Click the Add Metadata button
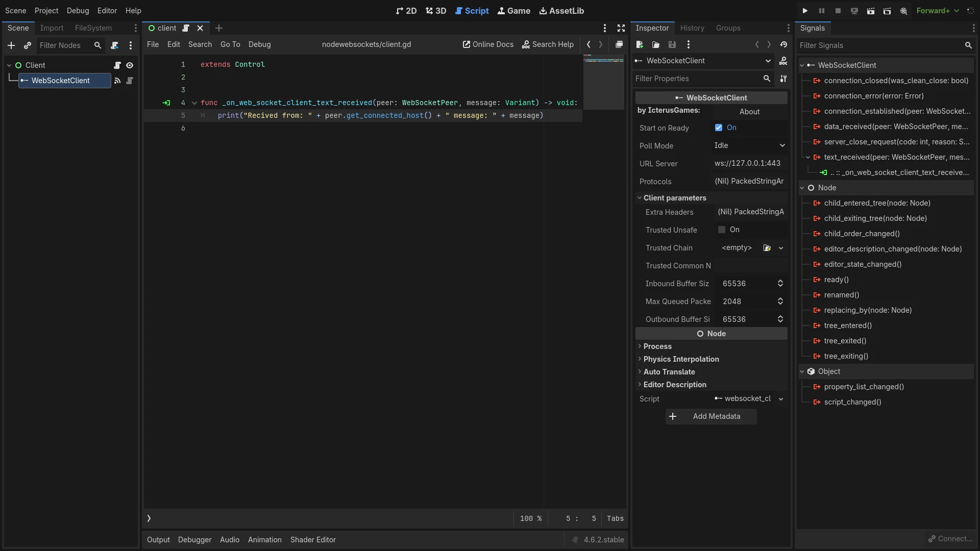 point(711,416)
